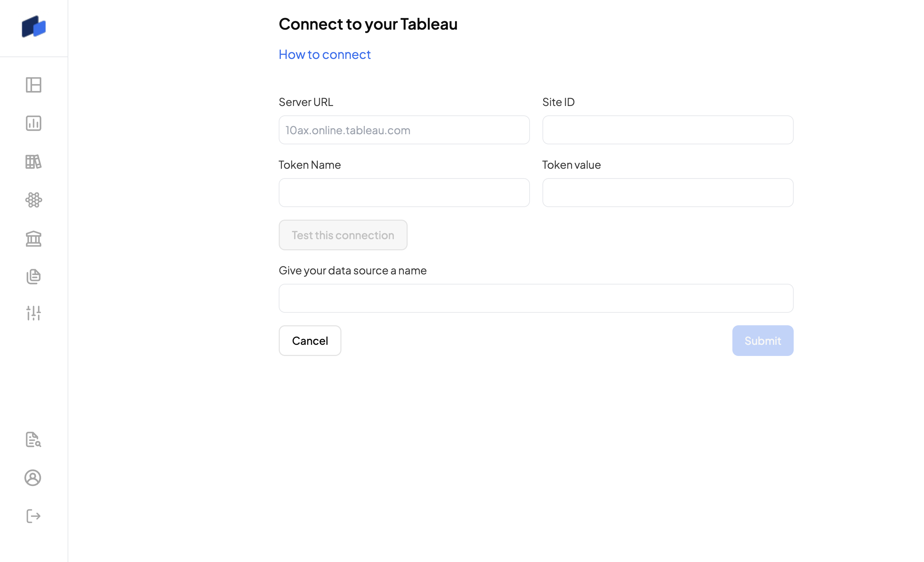Image resolution: width=924 pixels, height=562 pixels.
Task: Focus the Site ID input field
Action: tap(668, 130)
